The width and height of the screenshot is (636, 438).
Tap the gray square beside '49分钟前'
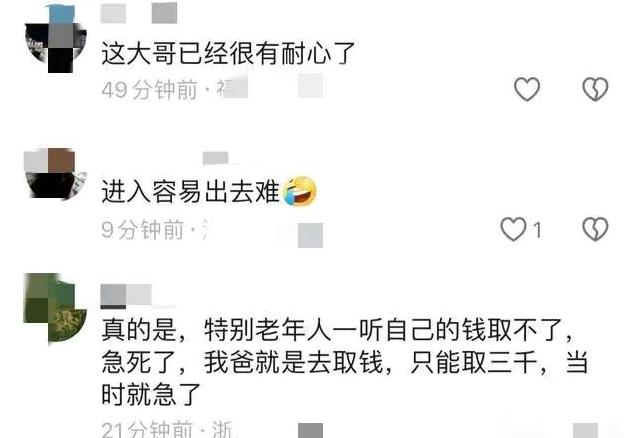click(311, 86)
